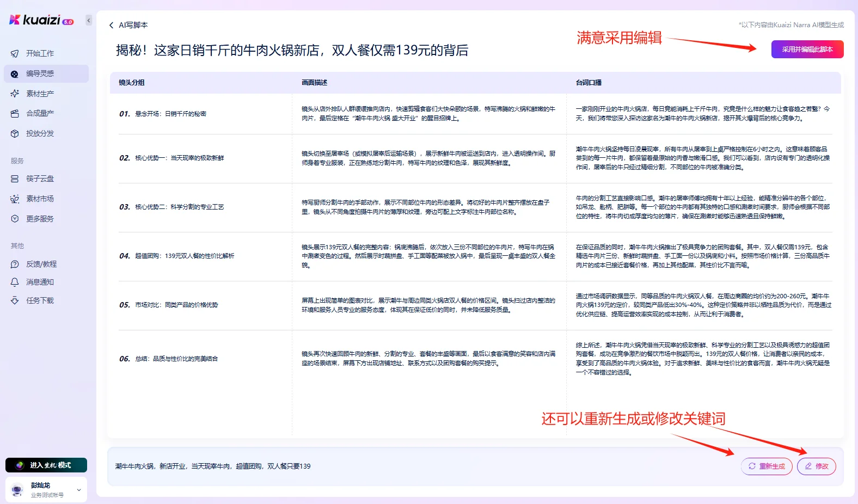Open 投放分发 menu entry
This screenshot has width=858, height=504.
tap(46, 133)
